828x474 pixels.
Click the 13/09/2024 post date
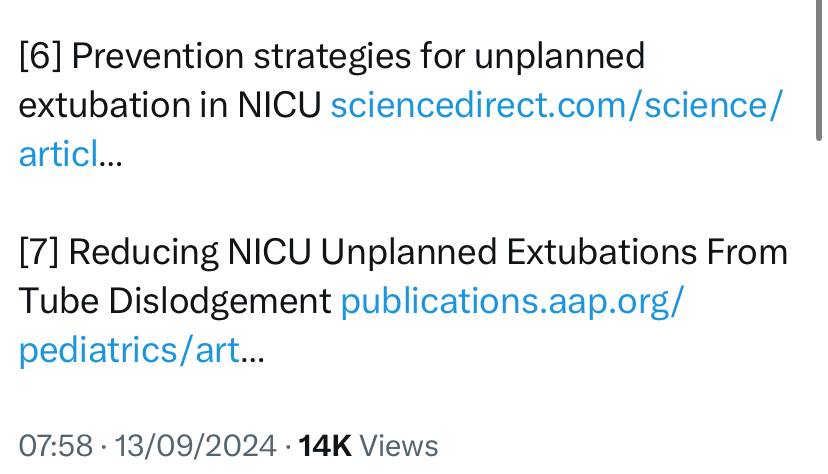pos(195,445)
